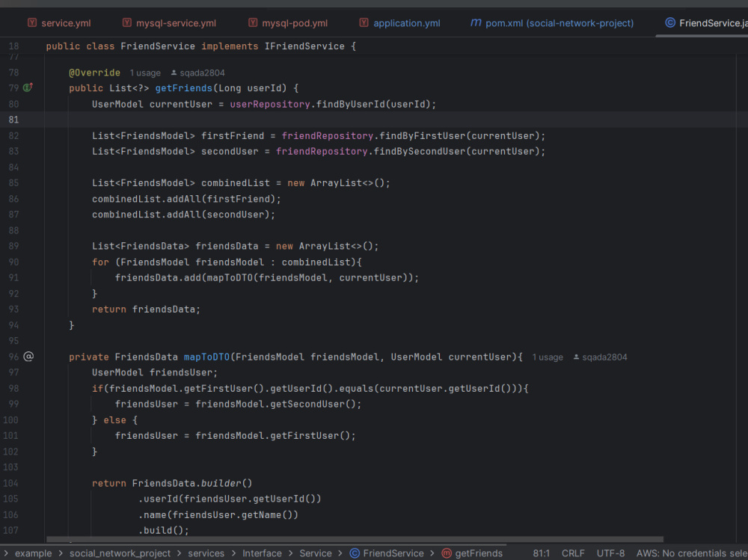Click author hint sqada2804 above getFriends
Viewport: 748px width, 560px height.
(x=202, y=73)
